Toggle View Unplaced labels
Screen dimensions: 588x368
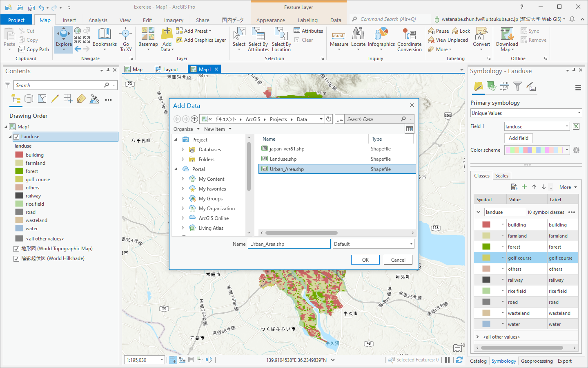coord(448,40)
